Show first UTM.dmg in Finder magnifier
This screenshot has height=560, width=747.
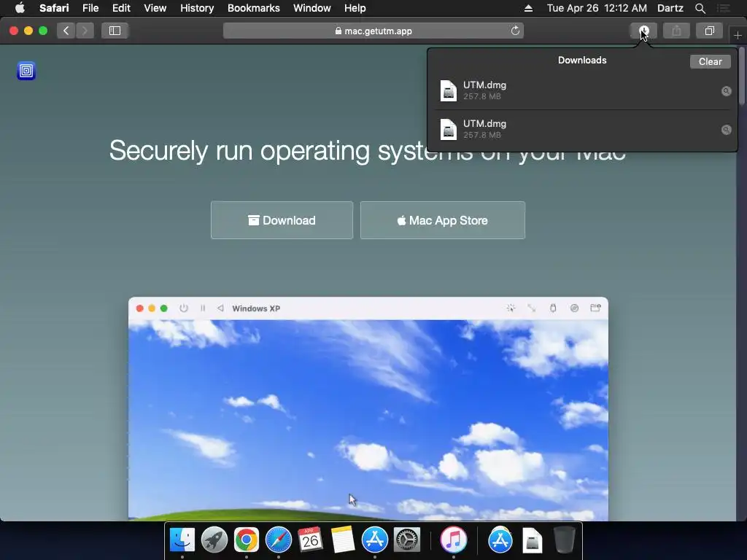pos(726,91)
